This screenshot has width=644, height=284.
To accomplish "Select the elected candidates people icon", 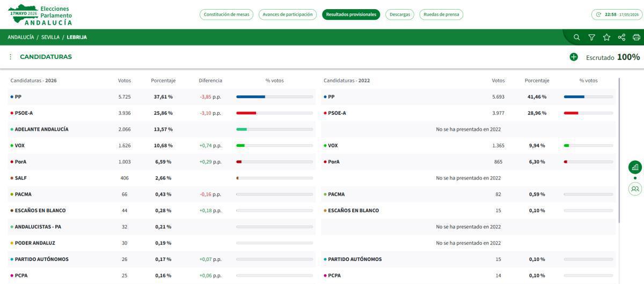I will 635,189.
